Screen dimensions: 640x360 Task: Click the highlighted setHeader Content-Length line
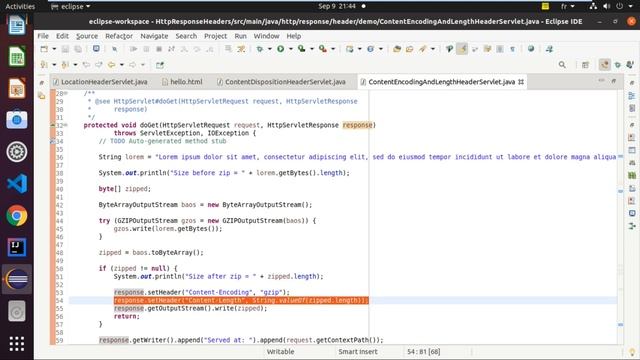point(241,300)
